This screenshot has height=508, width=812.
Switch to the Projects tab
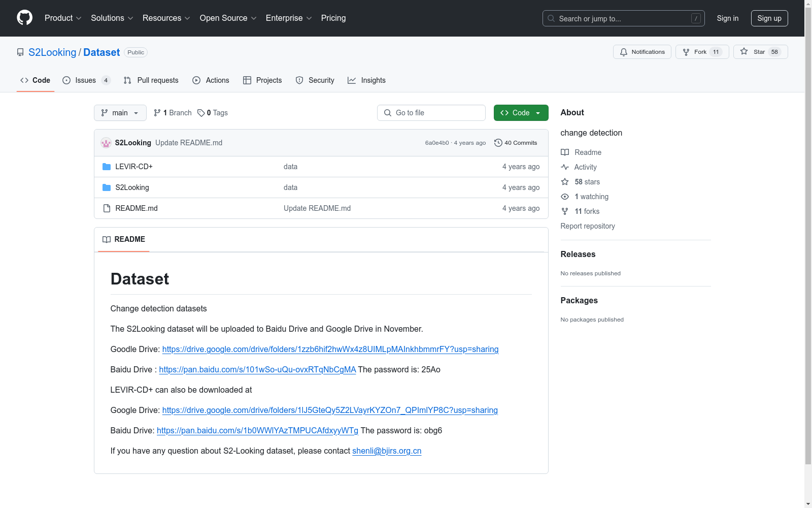[262, 80]
